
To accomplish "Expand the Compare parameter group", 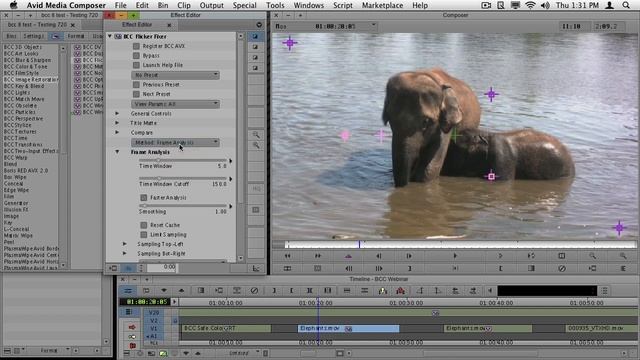I will tap(117, 133).
